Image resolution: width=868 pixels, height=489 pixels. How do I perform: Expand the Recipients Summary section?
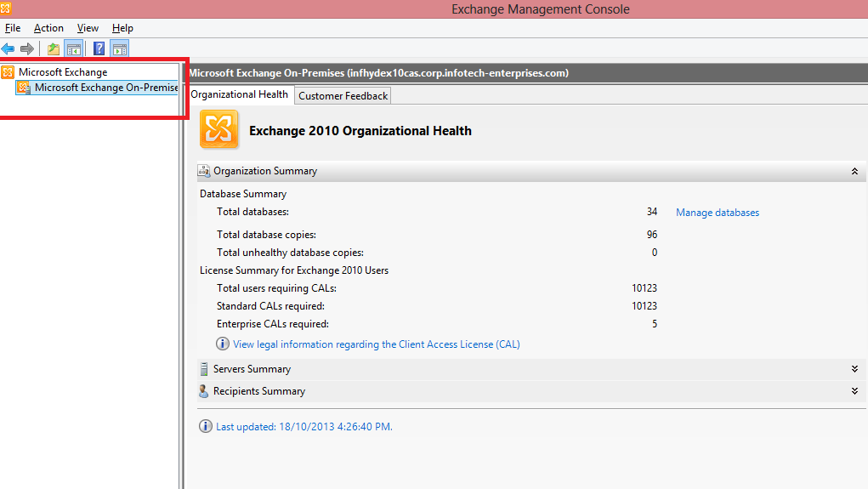(854, 391)
